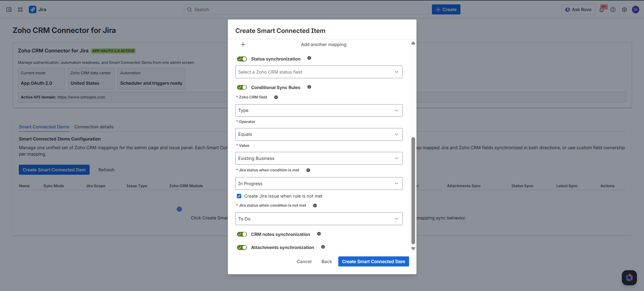644x291 pixels.
Task: Click the Refresh button
Action: (x=106, y=170)
